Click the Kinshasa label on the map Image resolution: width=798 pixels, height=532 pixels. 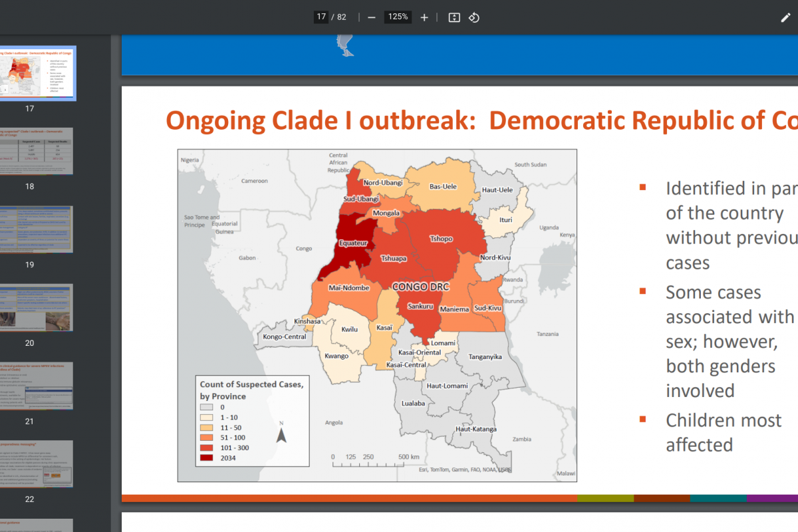point(307,322)
